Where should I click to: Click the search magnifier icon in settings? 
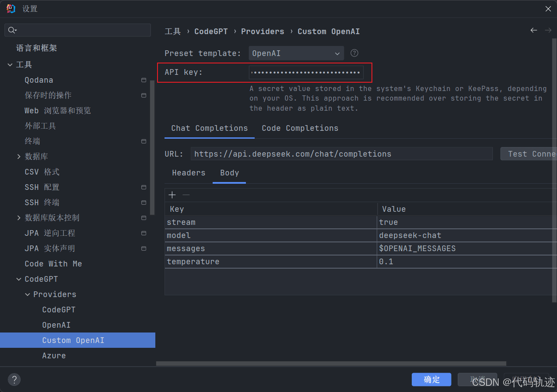click(x=12, y=30)
